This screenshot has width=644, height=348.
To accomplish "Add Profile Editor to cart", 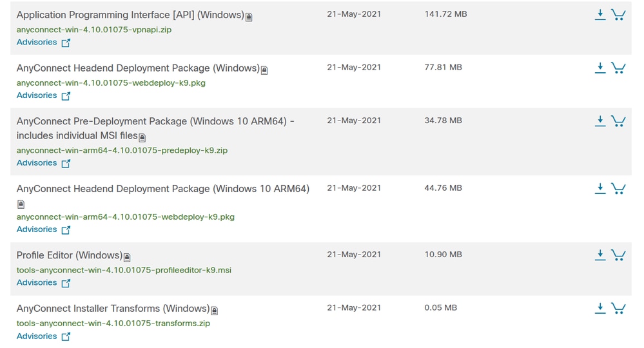I will tap(618, 255).
